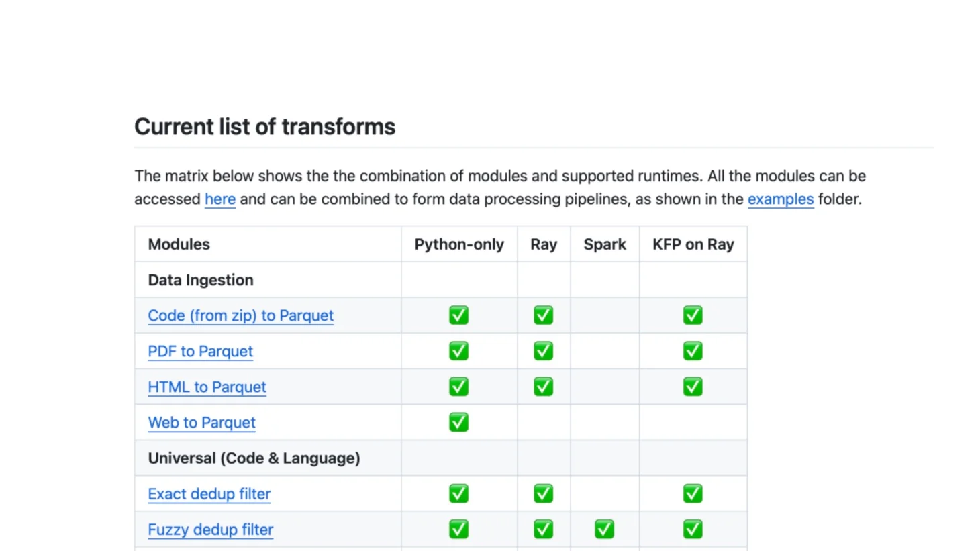Click the KFP on Ray column header
This screenshot has width=980, height=551.
click(693, 244)
